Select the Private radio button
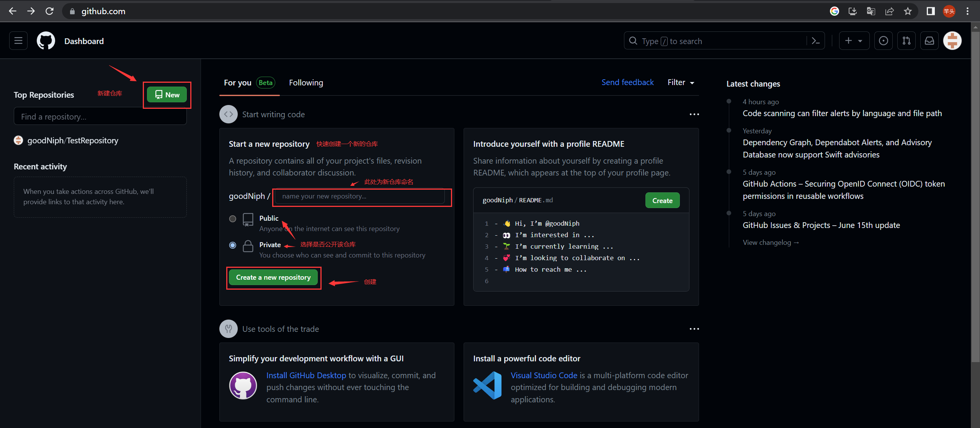The width and height of the screenshot is (980, 428). click(232, 245)
